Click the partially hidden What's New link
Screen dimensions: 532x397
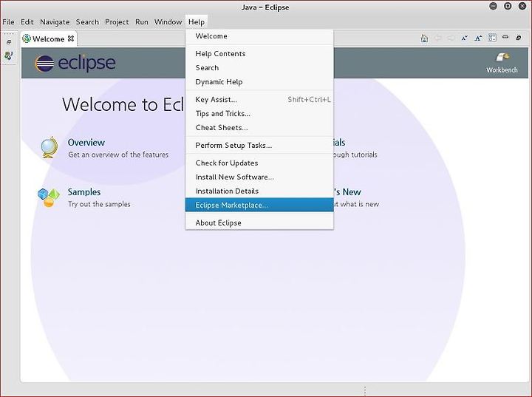click(347, 192)
